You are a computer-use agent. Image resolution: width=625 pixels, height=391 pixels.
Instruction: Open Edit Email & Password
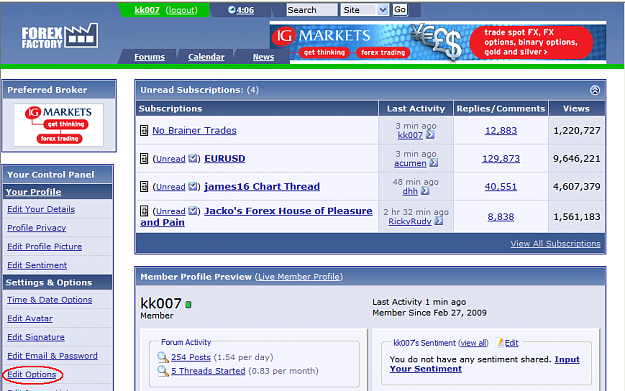[x=52, y=356]
